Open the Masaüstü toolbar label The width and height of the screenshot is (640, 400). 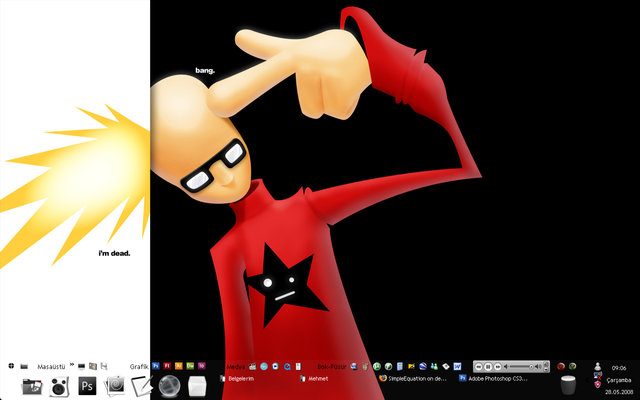click(51, 367)
